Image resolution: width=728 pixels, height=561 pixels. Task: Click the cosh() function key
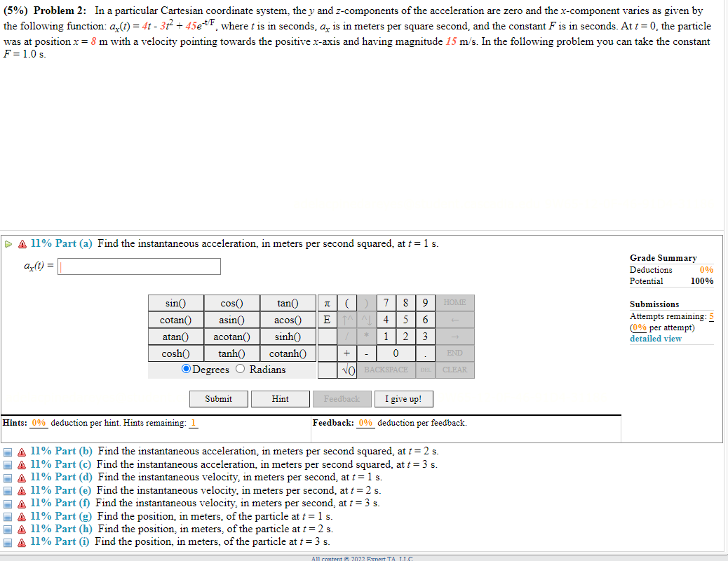(x=175, y=353)
